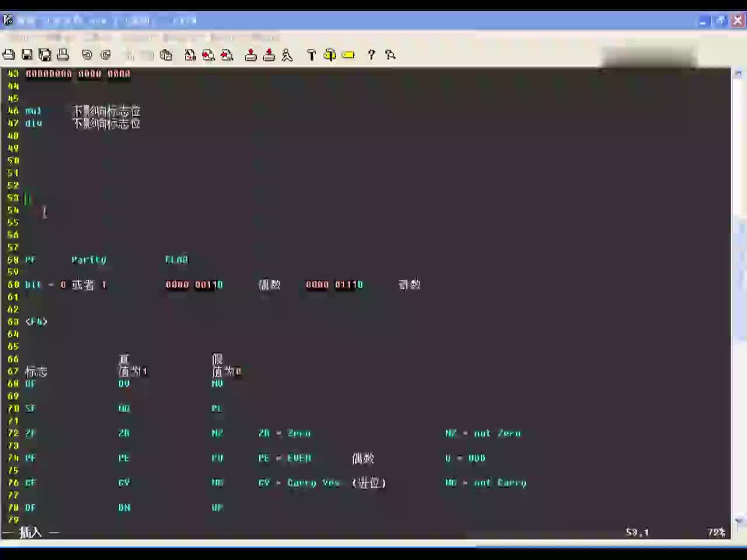Click the 'UP' value on line 78

coord(217,508)
